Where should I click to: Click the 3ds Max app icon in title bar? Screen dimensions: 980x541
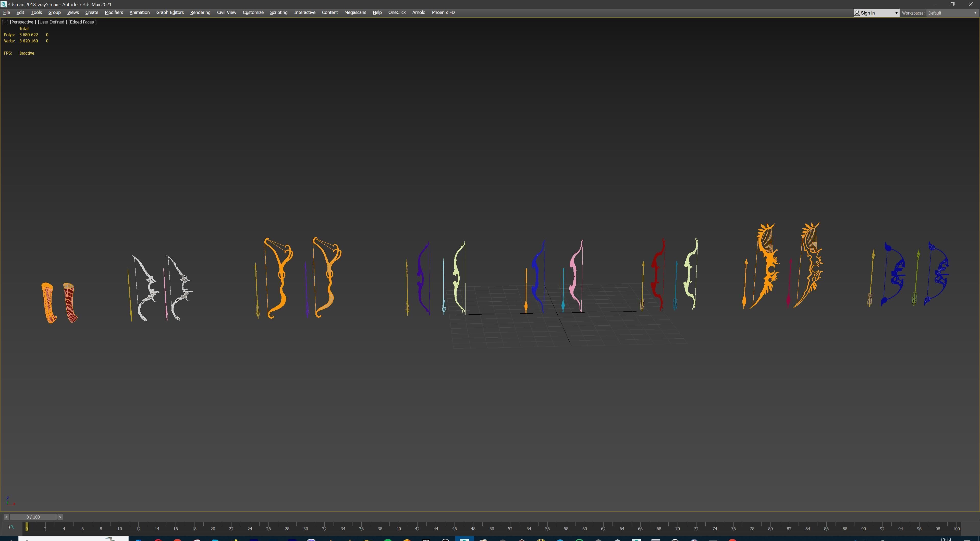click(3, 4)
